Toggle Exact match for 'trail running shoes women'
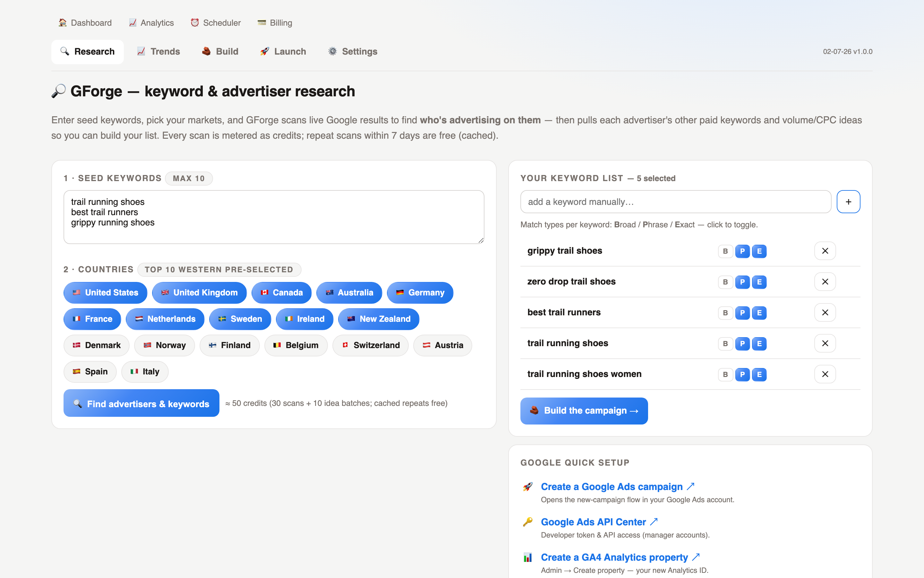 [x=759, y=375]
